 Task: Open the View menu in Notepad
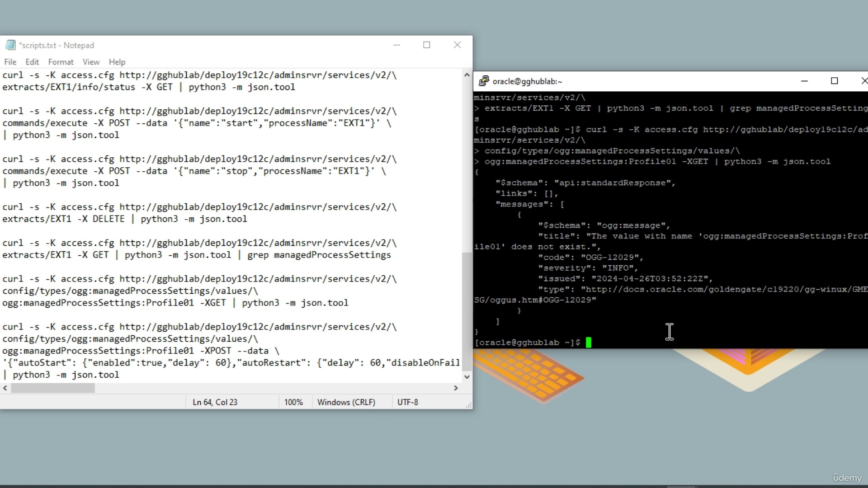tap(91, 62)
